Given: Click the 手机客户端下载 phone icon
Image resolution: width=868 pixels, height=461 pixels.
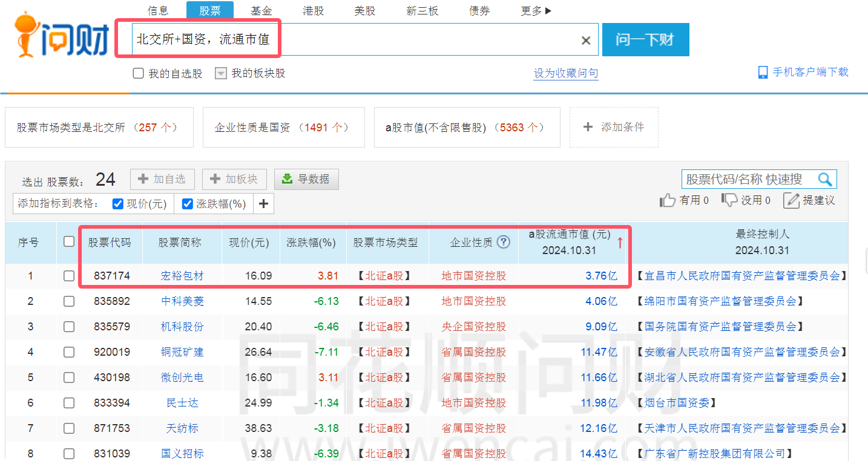Looking at the screenshot, I should coord(763,73).
